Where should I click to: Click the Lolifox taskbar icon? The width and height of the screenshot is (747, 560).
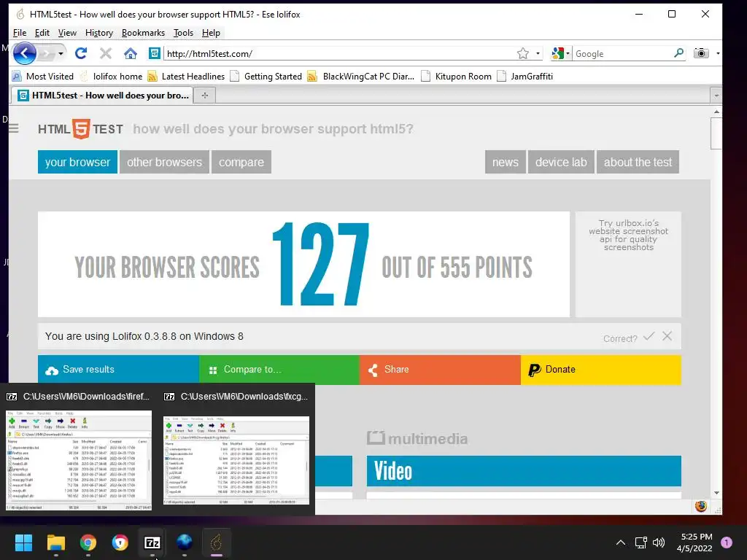pos(216,542)
